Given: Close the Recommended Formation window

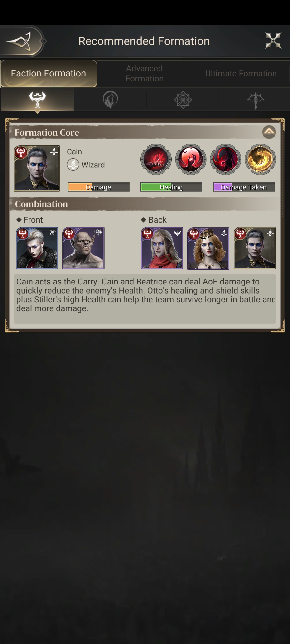Looking at the screenshot, I should (x=274, y=41).
